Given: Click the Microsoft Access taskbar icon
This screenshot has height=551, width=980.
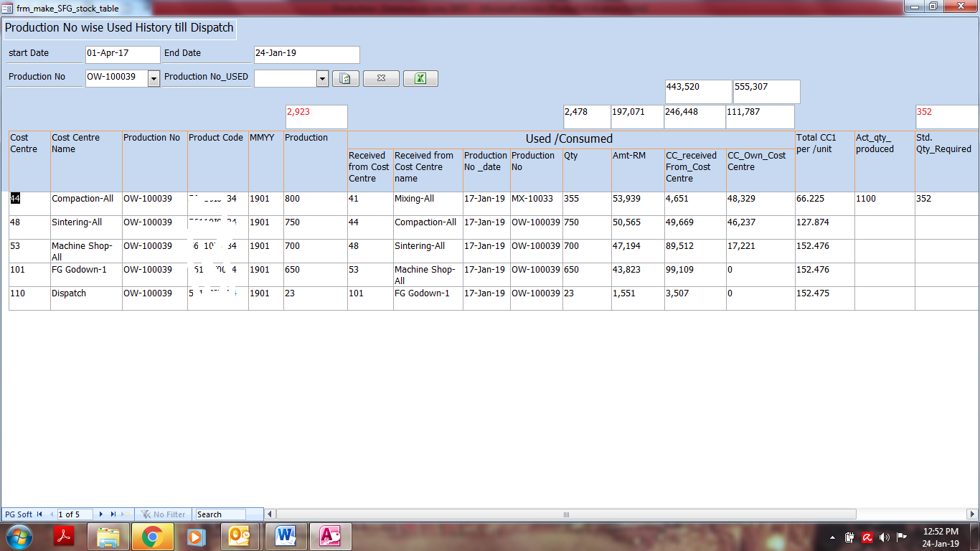Looking at the screenshot, I should [x=330, y=537].
